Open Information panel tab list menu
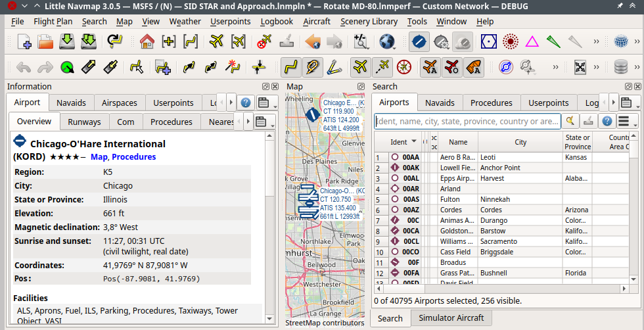Image resolution: width=644 pixels, height=330 pixels. pyautogui.click(x=264, y=103)
